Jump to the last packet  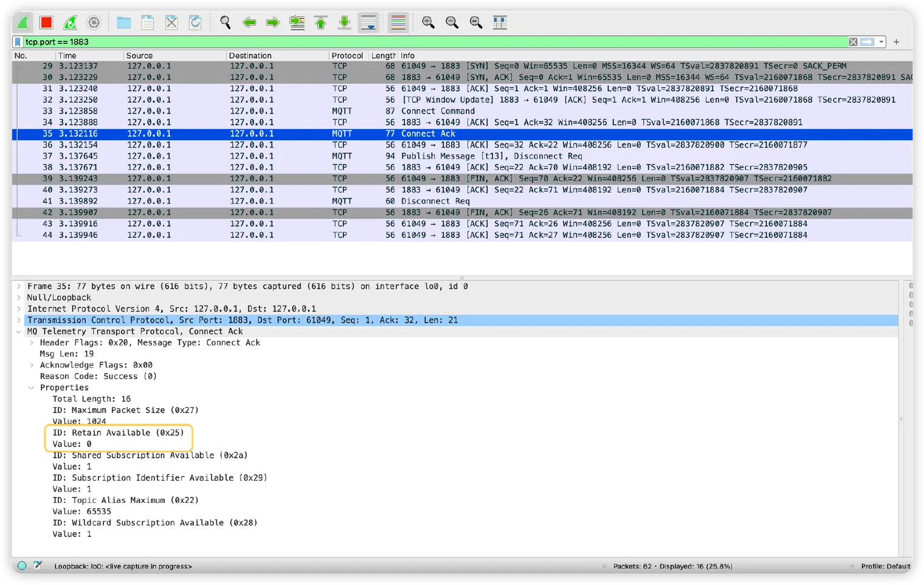click(345, 22)
